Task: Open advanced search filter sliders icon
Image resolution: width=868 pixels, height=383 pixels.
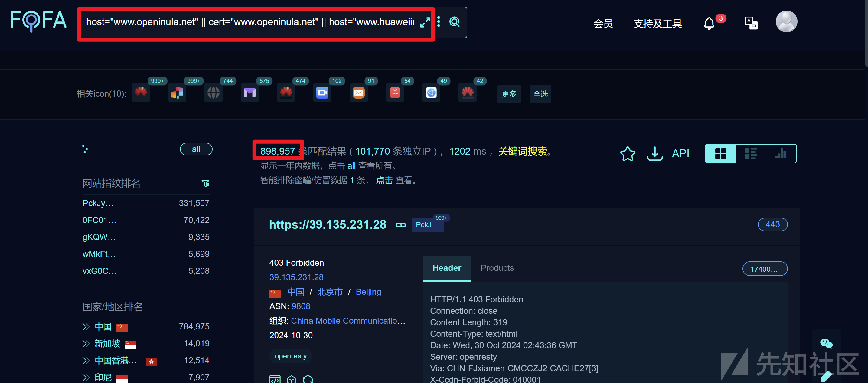Action: coord(85,149)
